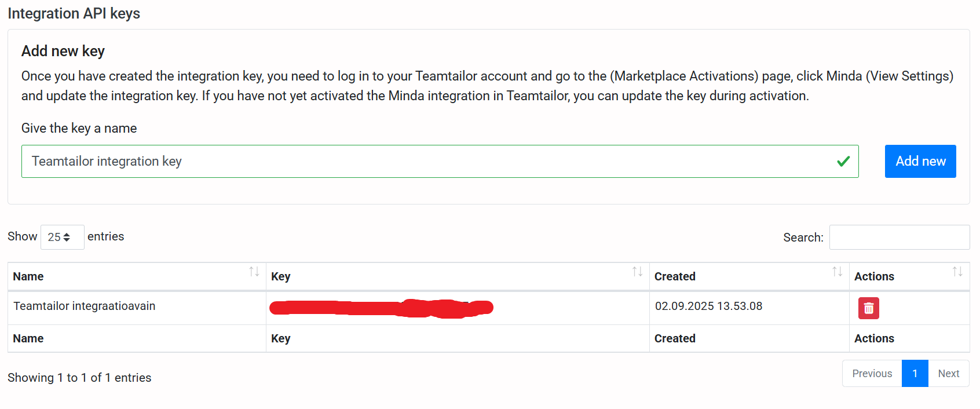Screen dimensions: 980x409
Task: Click the Key label in table footer row
Action: [281, 338]
